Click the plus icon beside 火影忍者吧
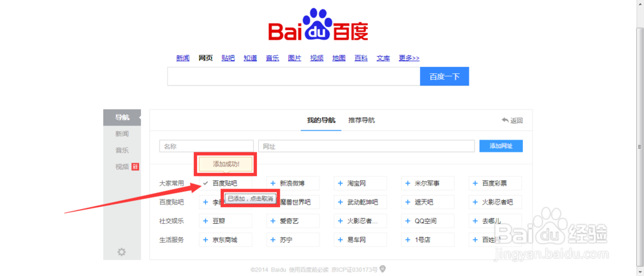 pos(475,202)
